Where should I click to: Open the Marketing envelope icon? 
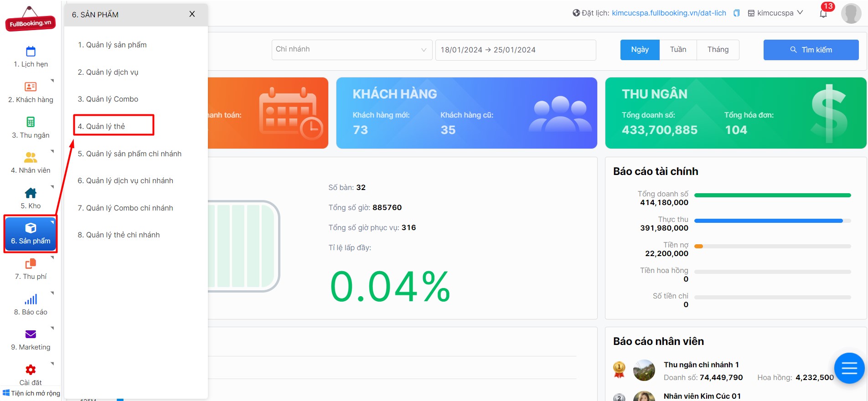click(31, 334)
